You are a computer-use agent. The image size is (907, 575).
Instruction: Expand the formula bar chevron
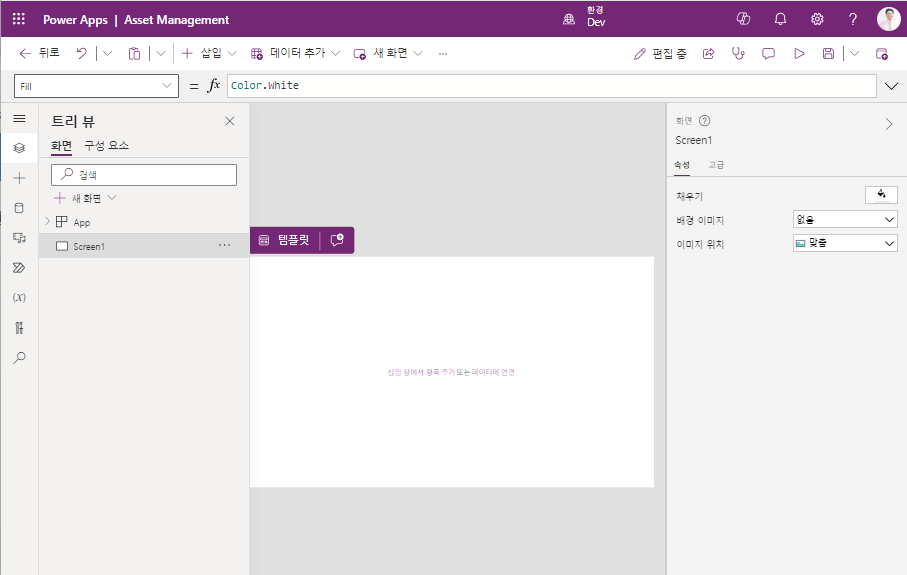(x=891, y=86)
